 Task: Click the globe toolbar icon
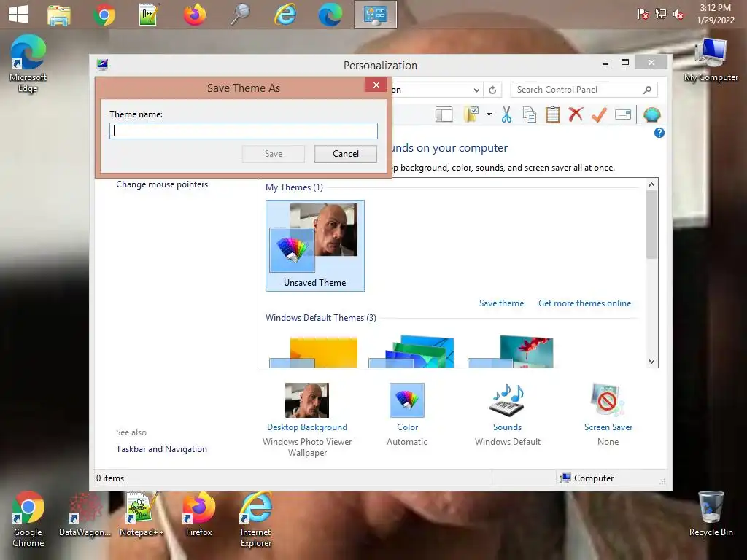point(651,114)
